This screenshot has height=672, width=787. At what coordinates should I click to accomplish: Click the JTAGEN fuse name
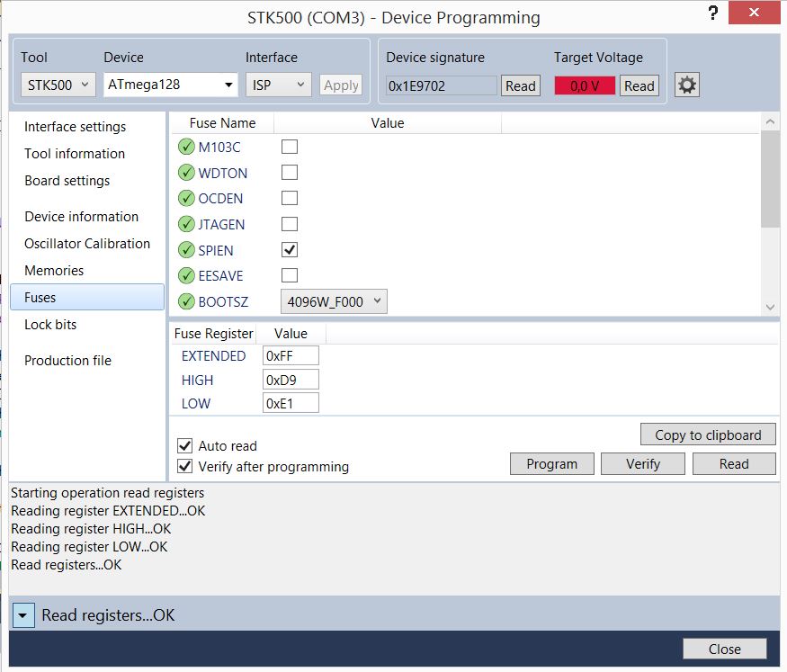pos(221,224)
